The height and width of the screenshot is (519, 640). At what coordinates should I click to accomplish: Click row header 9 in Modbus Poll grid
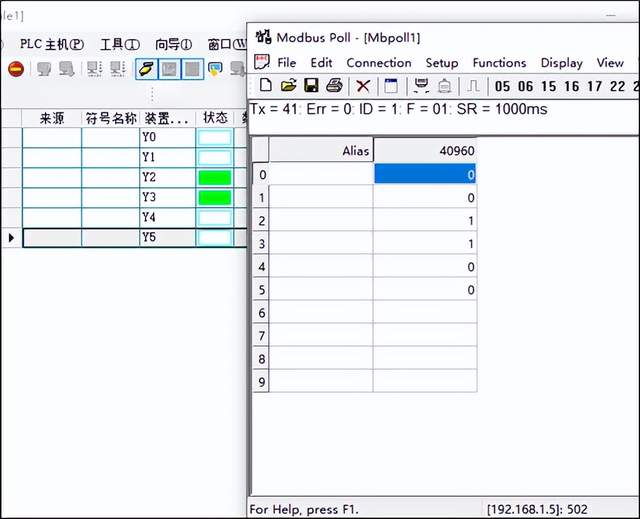click(x=261, y=382)
